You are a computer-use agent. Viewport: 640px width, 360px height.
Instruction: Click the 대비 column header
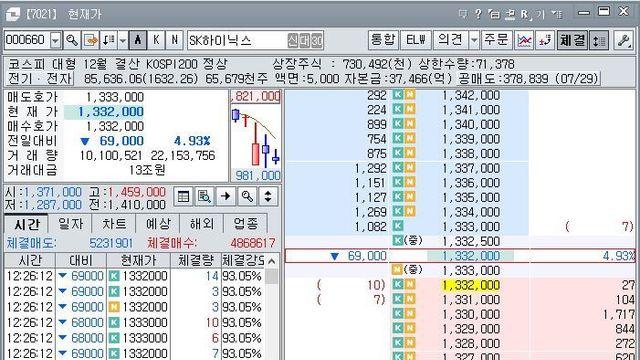pos(81,260)
